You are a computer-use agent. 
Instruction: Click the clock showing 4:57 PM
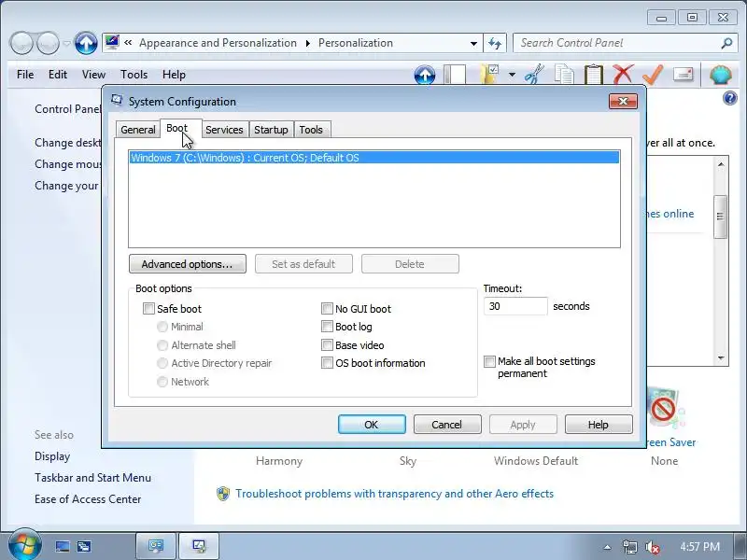(699, 546)
